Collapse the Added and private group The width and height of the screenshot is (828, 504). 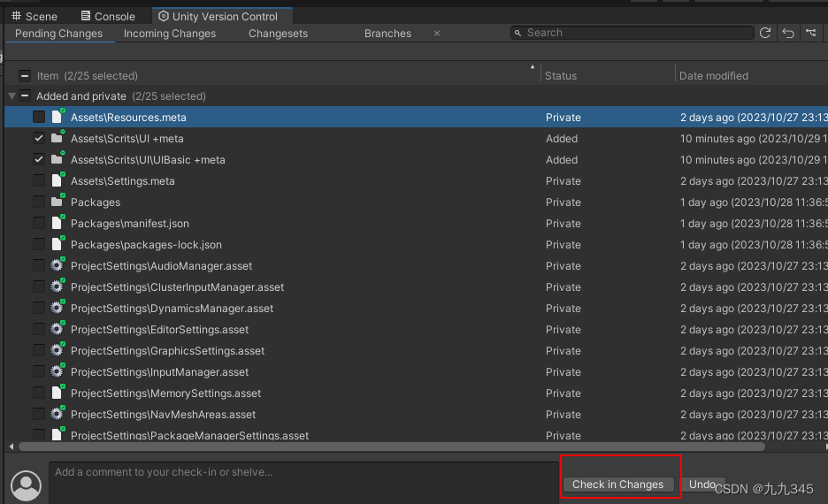click(11, 96)
